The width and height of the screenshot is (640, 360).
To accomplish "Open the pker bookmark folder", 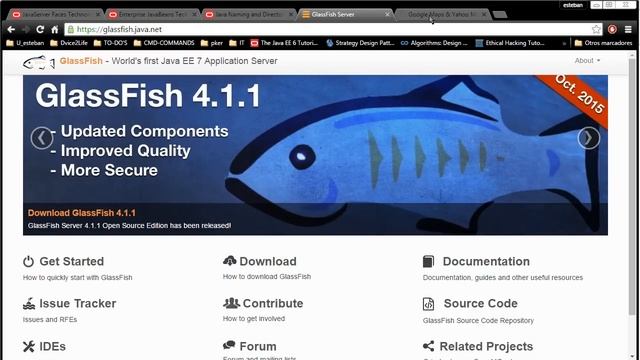I will click(211, 43).
